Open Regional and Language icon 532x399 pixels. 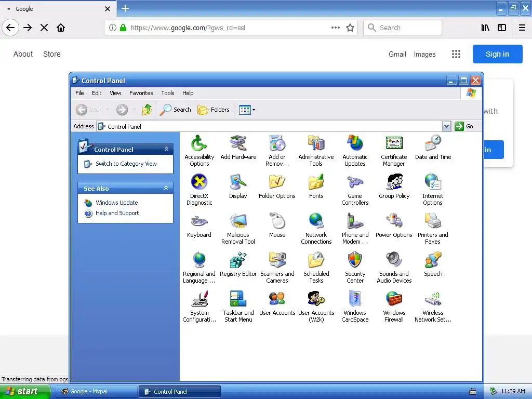coord(199,268)
